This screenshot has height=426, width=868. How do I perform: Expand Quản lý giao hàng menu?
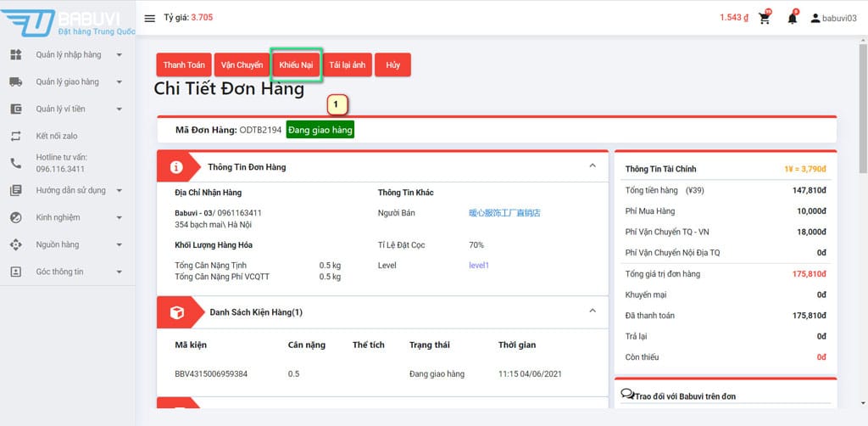point(68,82)
